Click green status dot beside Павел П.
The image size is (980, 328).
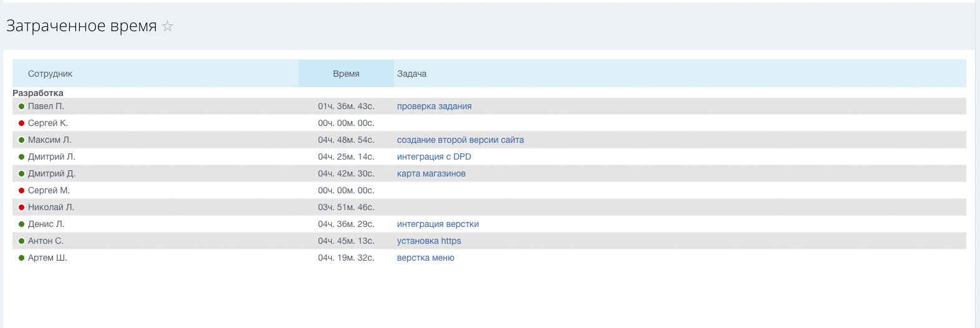click(21, 107)
